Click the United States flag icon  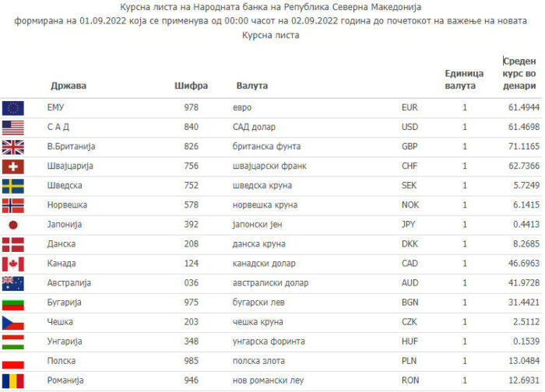[13, 127]
